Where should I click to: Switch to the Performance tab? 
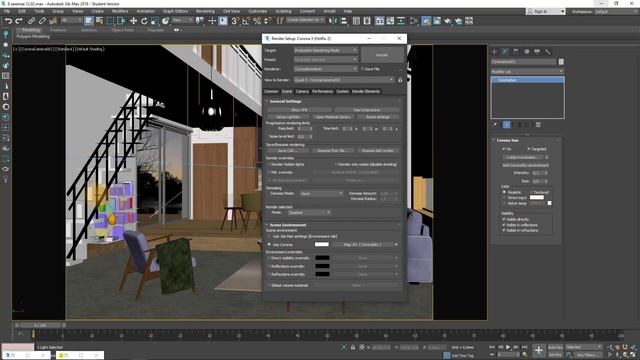(322, 91)
